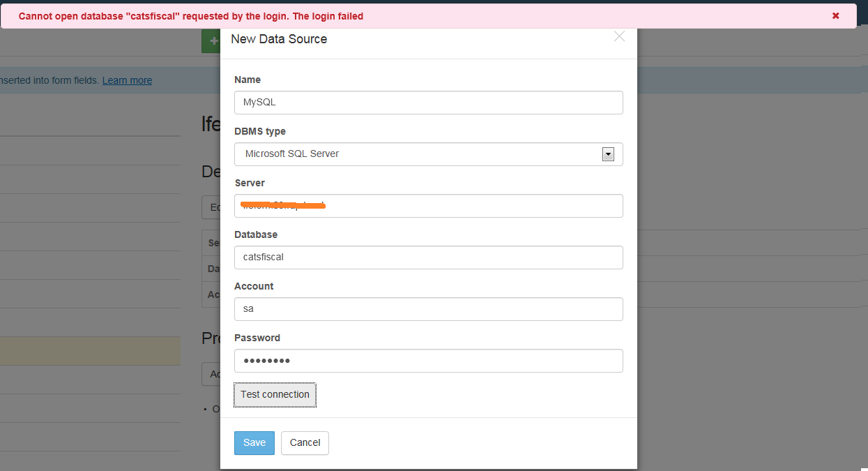Image resolution: width=868 pixels, height=471 pixels.
Task: Dismiss the red login failed error alert
Action: tap(835, 15)
